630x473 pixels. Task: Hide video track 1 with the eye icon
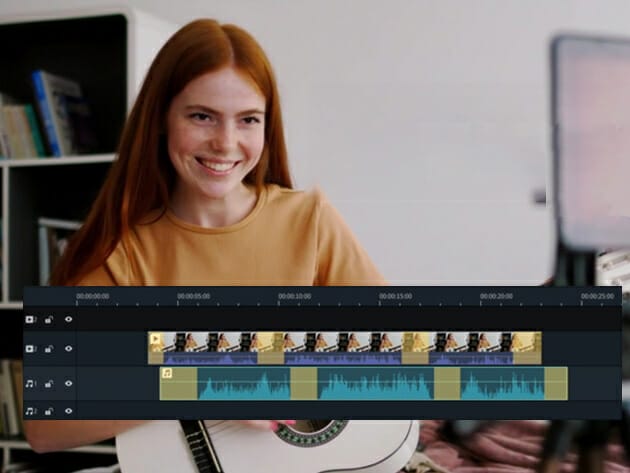click(x=69, y=349)
